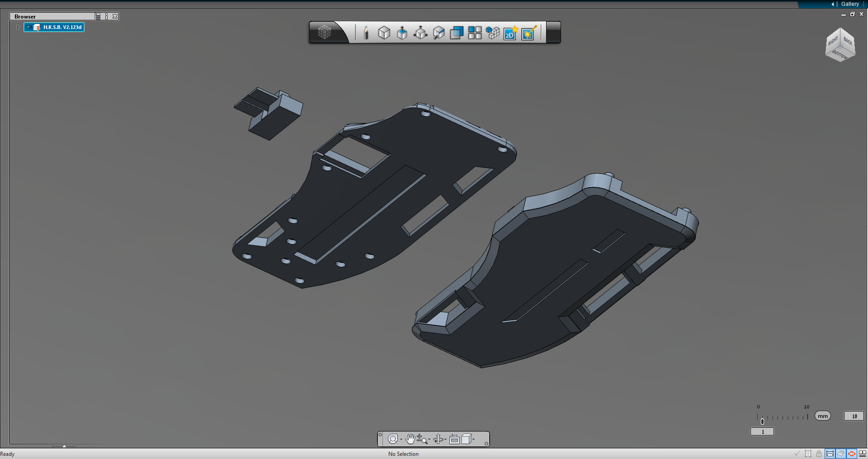The width and height of the screenshot is (868, 459).
Task: Click the small up arrow bottom panel expander
Action: pyautogui.click(x=64, y=446)
